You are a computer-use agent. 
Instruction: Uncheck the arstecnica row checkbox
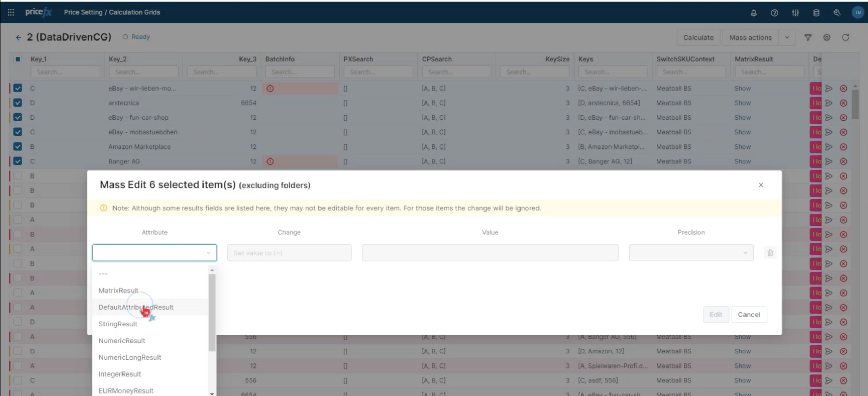coord(18,103)
